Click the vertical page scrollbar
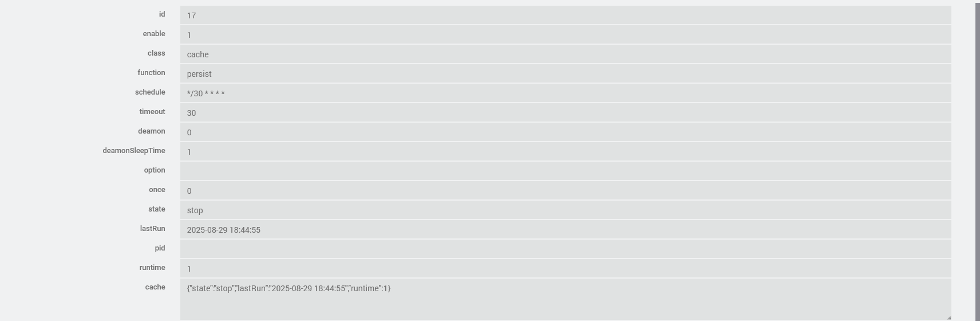The image size is (980, 321). (977, 160)
